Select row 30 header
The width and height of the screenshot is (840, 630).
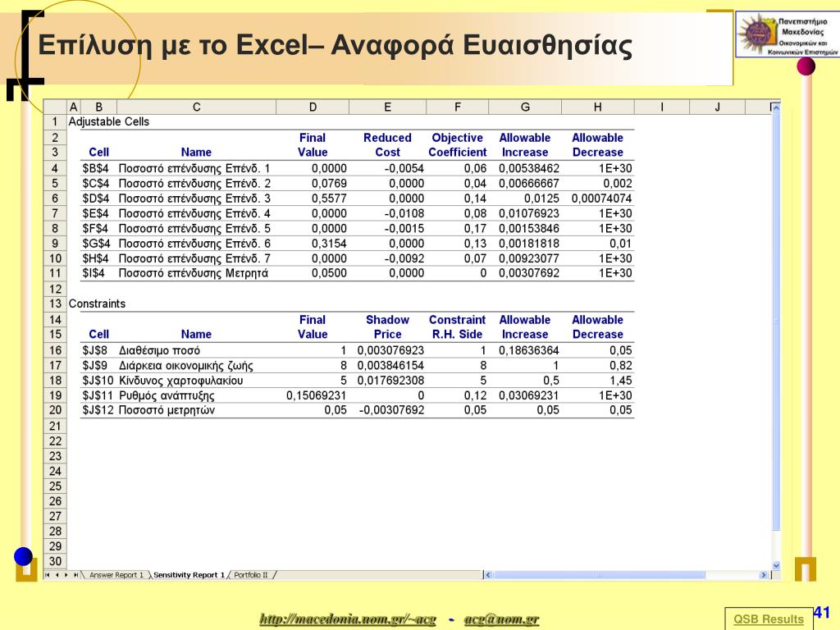55,561
